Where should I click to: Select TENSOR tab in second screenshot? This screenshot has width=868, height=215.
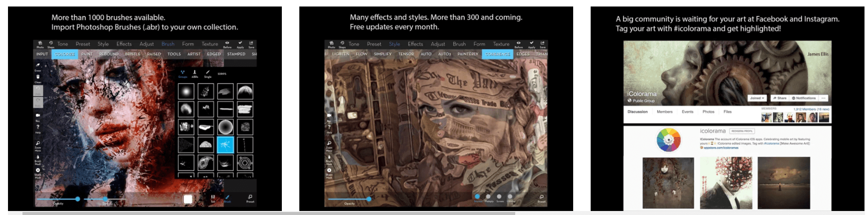(x=406, y=54)
